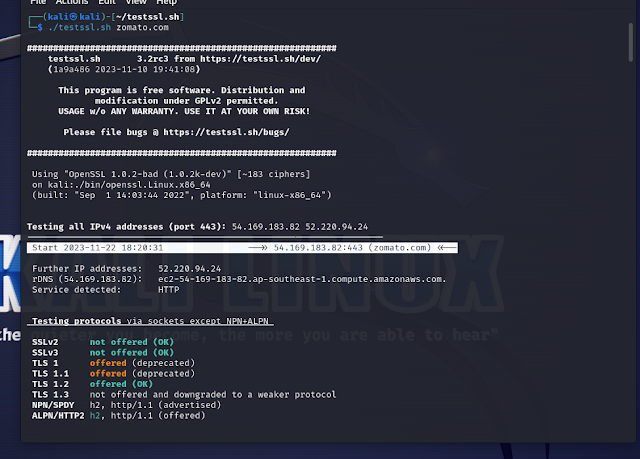Click ALPN/HTTP2 'h2, http/1.1 (offered)' result
The image size is (640, 459).
coord(147,416)
